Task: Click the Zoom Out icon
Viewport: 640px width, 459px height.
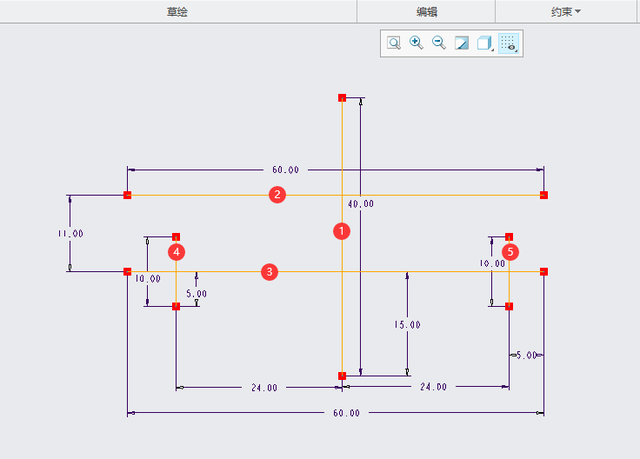Action: (439, 43)
